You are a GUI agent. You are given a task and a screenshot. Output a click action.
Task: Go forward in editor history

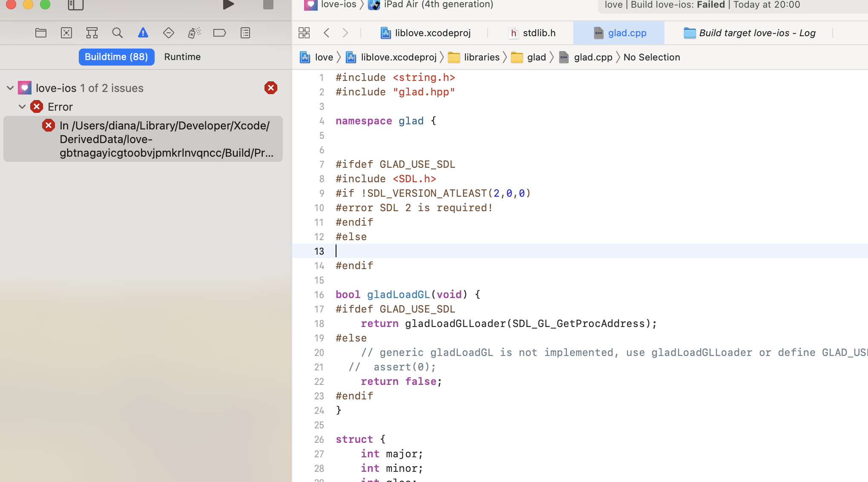345,33
